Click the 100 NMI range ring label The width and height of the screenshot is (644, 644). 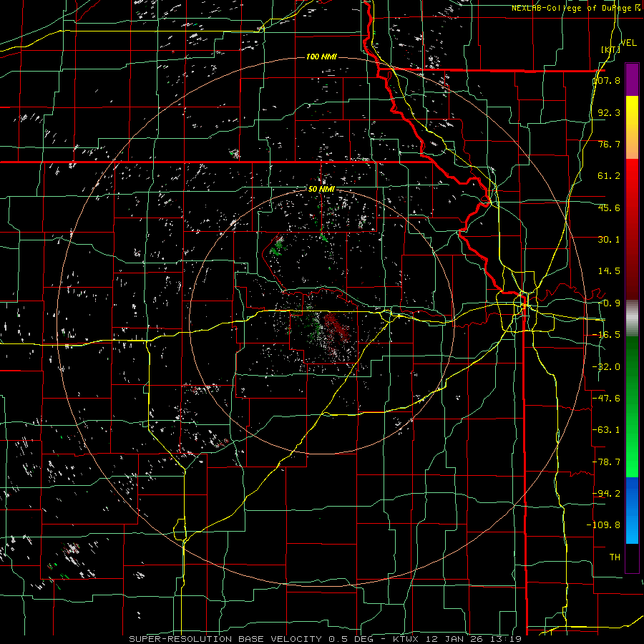pyautogui.click(x=321, y=57)
